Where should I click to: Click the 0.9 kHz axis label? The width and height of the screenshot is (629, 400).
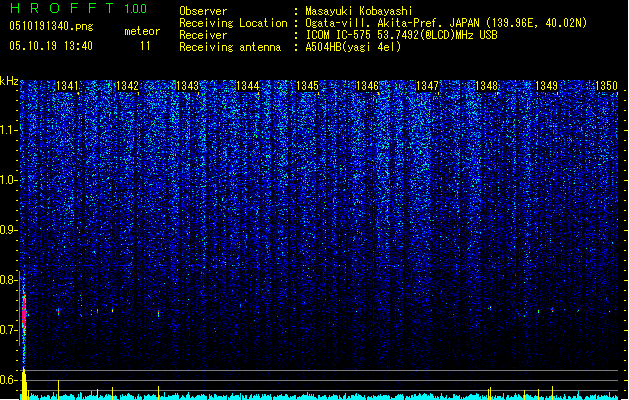coord(8,230)
